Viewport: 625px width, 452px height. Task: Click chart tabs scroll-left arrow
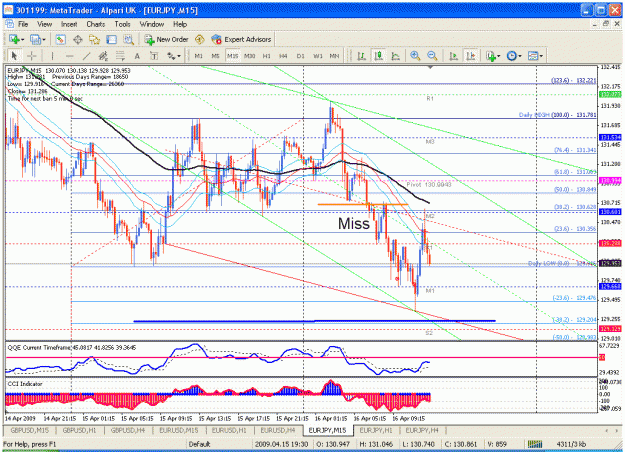click(x=607, y=430)
